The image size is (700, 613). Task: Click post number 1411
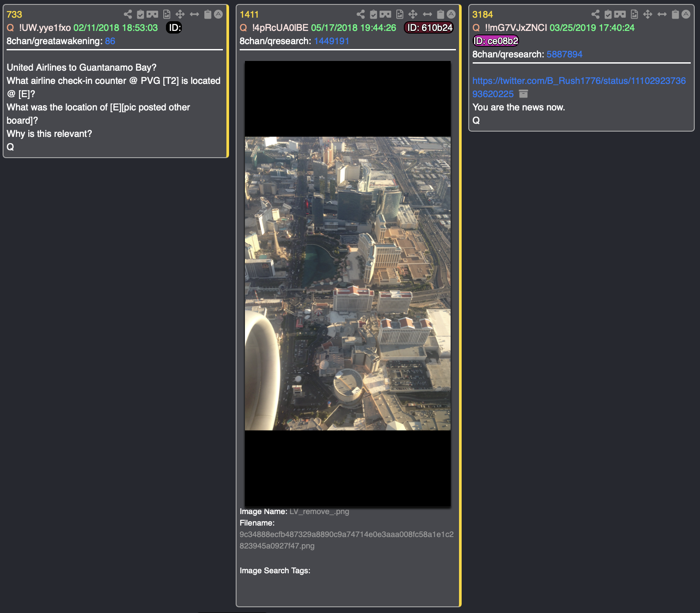click(x=249, y=15)
